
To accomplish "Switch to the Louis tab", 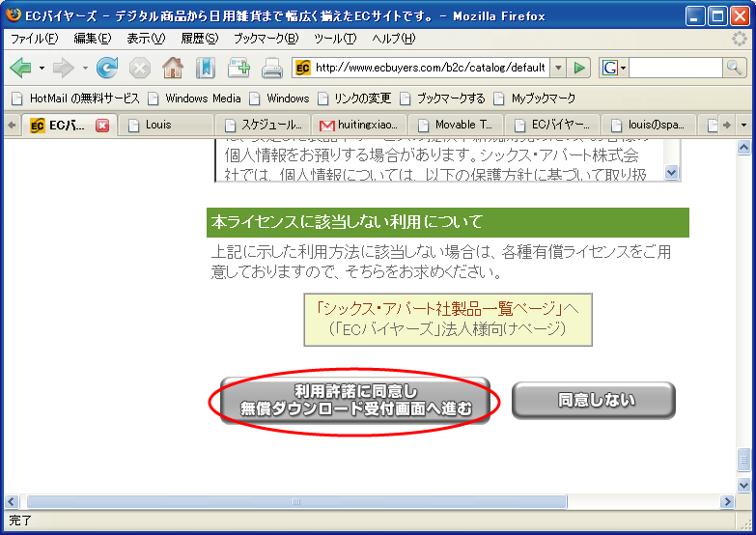I will tap(165, 126).
